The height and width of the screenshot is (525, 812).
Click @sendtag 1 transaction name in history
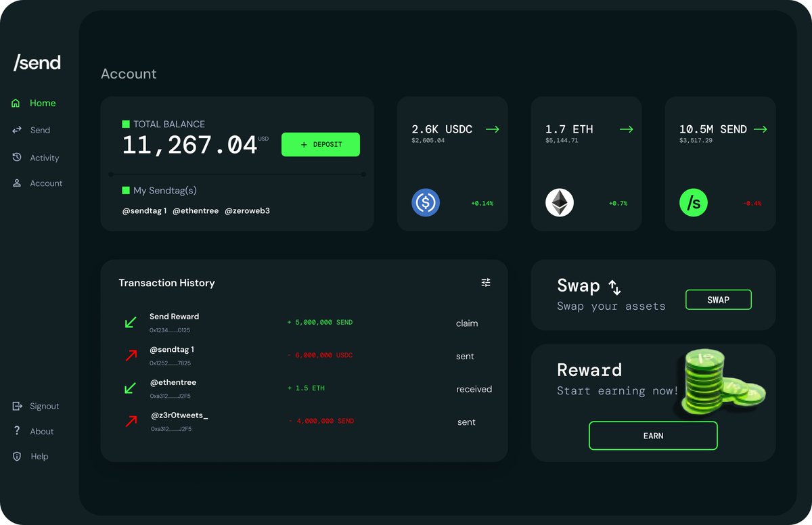coord(172,350)
